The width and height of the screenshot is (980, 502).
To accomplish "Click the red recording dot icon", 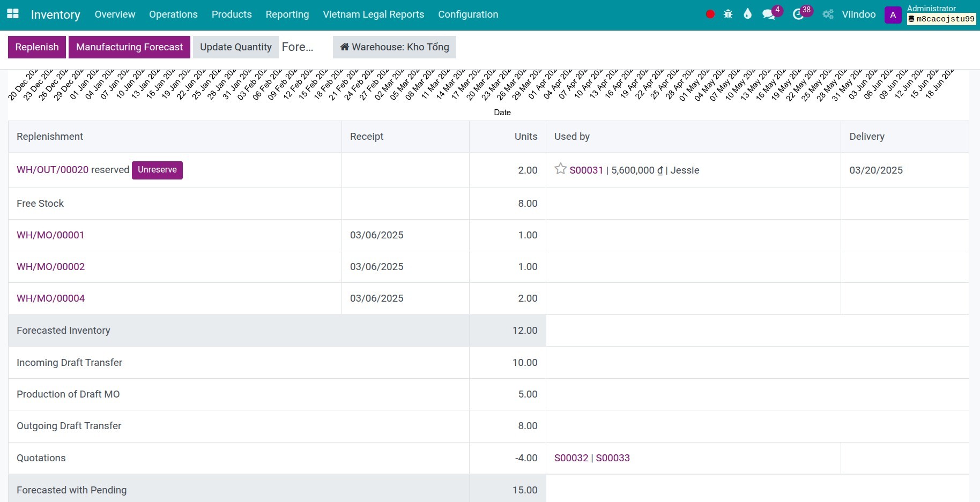I will 710,14.
